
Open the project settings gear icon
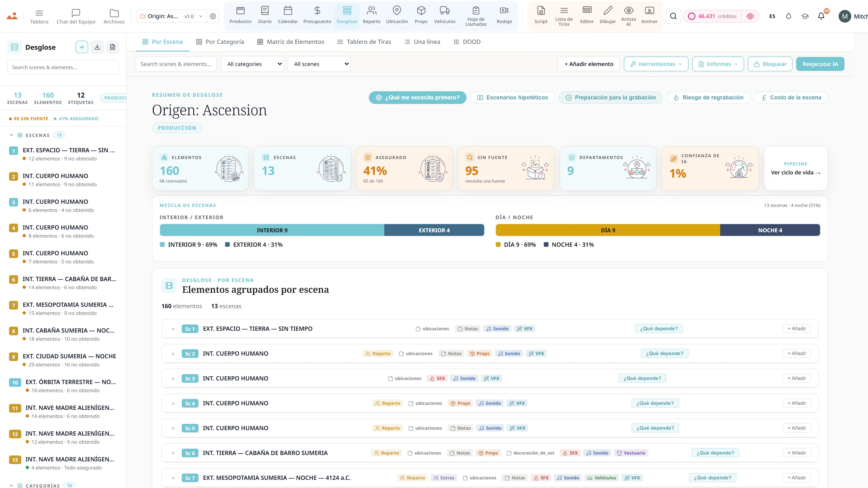pyautogui.click(x=213, y=16)
